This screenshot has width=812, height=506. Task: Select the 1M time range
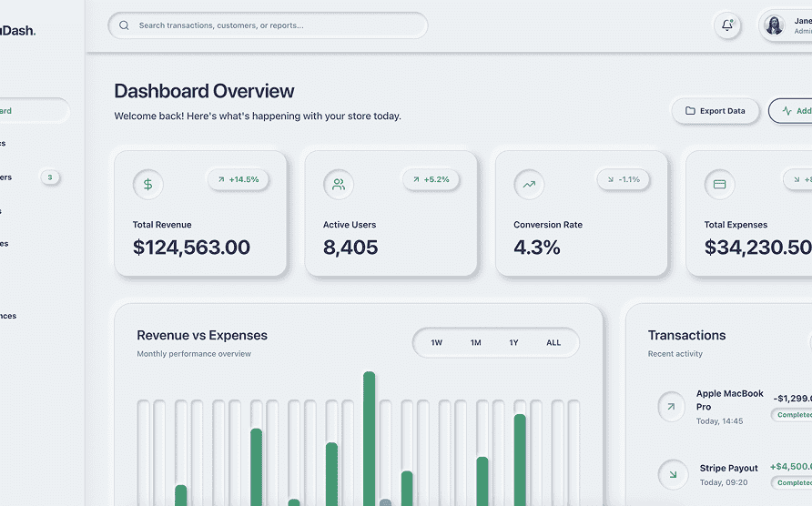475,342
